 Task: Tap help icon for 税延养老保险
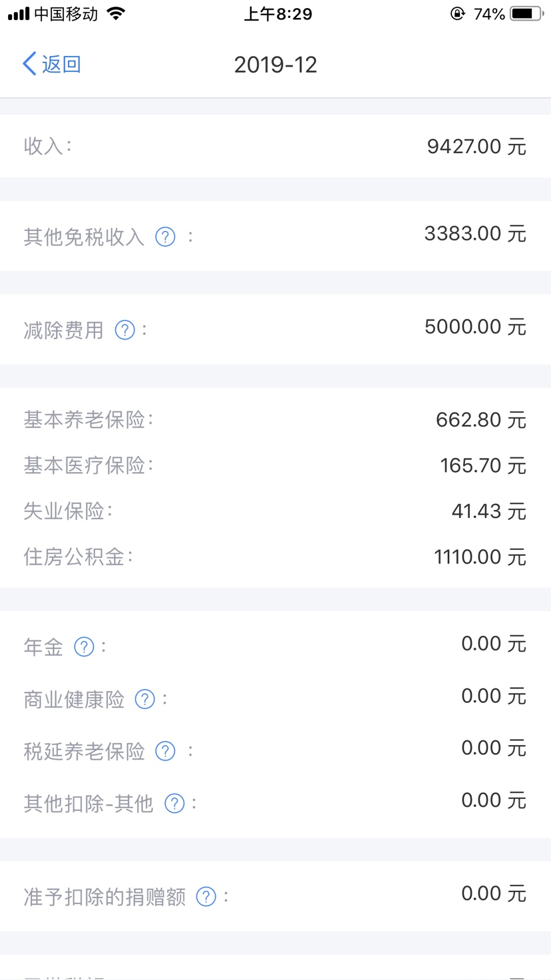[165, 751]
